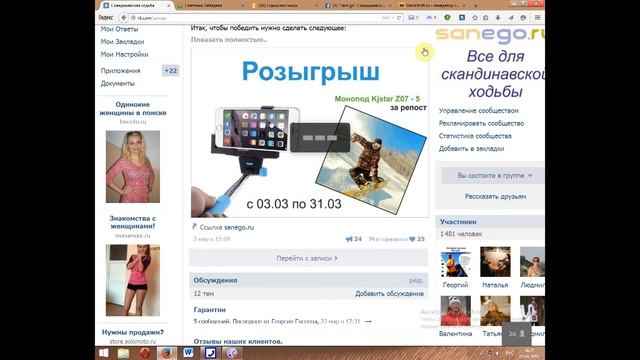
Task: Click the Yandex logo in the toolbar
Action: 106,18
